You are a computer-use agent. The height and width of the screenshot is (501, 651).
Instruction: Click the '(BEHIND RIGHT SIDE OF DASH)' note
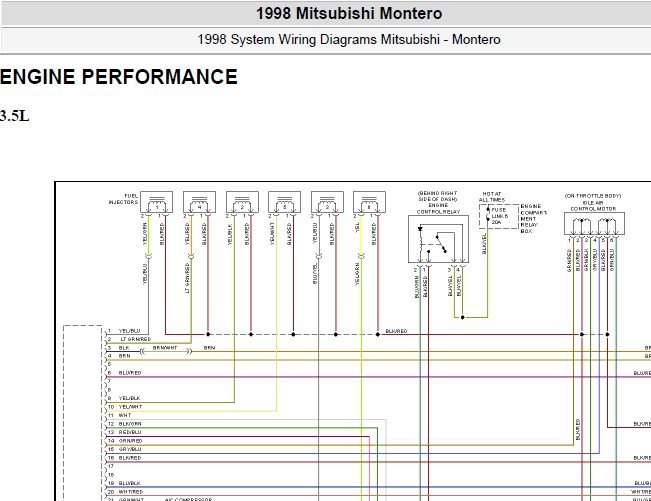[x=438, y=196]
